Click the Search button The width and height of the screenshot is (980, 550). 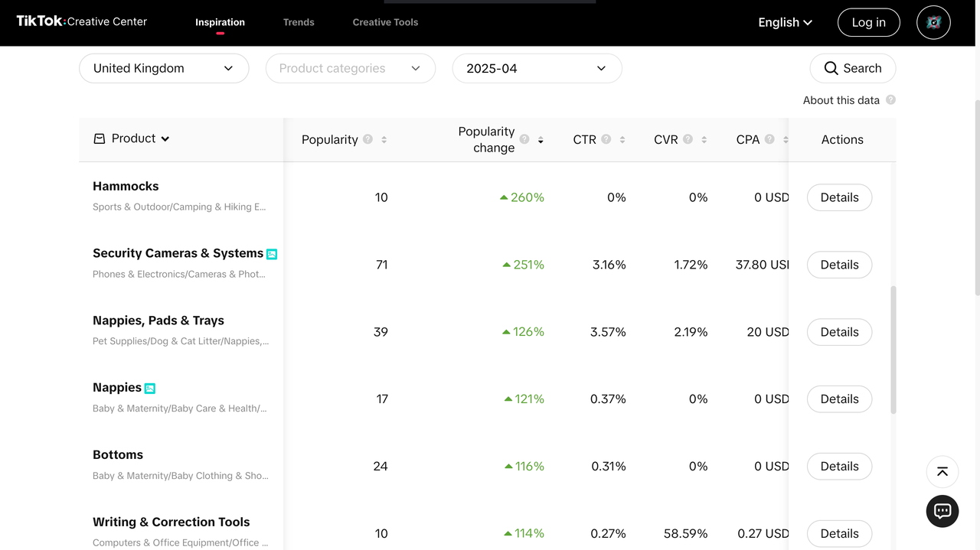coord(852,68)
